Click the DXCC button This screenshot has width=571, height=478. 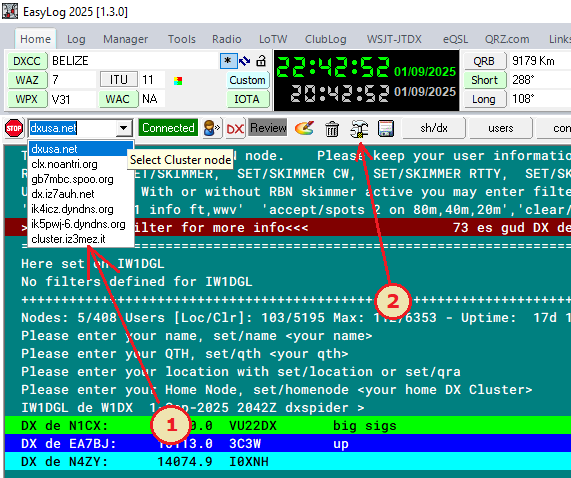pos(27,61)
